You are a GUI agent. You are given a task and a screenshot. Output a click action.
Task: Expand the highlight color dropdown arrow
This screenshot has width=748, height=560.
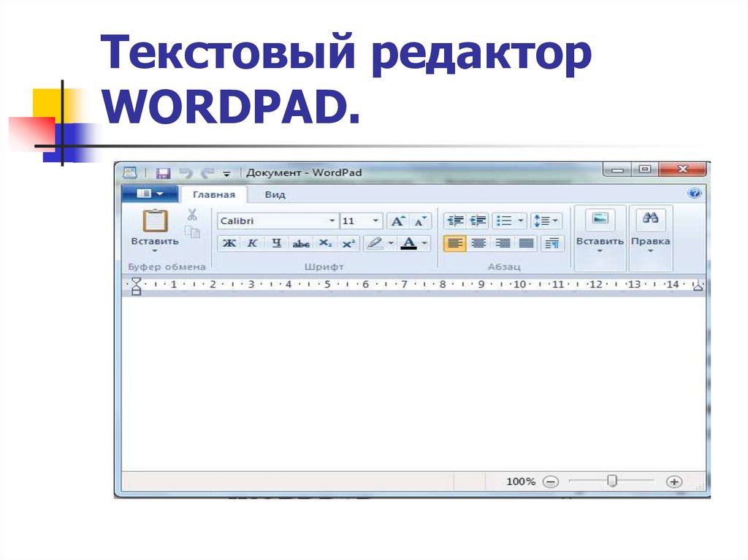pos(391,243)
